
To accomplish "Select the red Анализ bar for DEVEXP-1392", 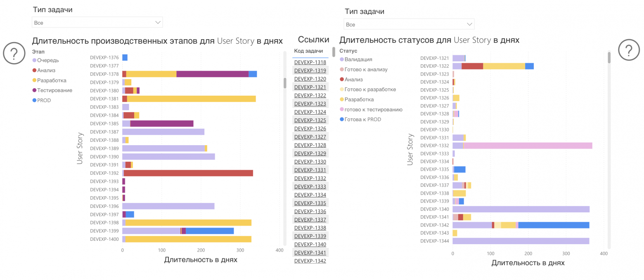I will [188, 173].
